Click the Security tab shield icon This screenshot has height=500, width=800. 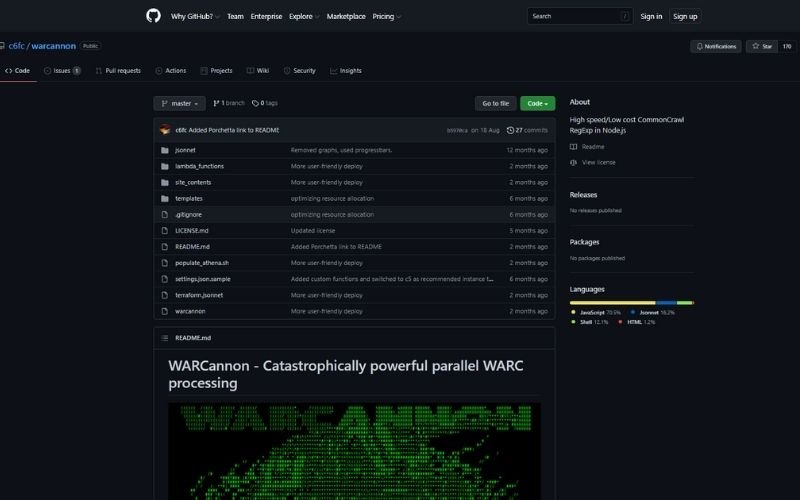pos(287,70)
